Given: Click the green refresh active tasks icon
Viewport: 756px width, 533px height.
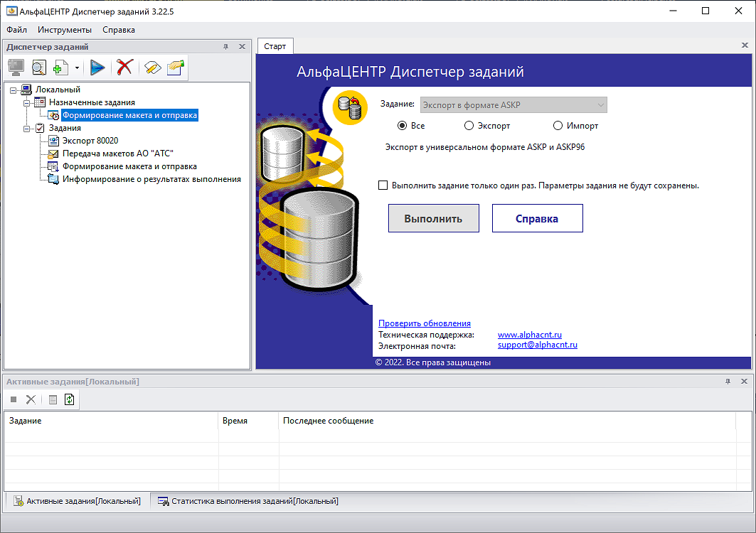Looking at the screenshot, I should pyautogui.click(x=70, y=399).
